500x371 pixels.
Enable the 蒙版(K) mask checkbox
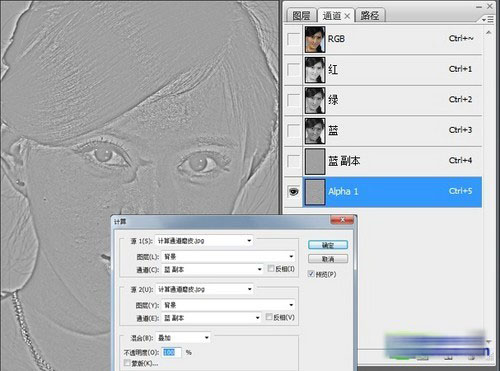pyautogui.click(x=127, y=363)
